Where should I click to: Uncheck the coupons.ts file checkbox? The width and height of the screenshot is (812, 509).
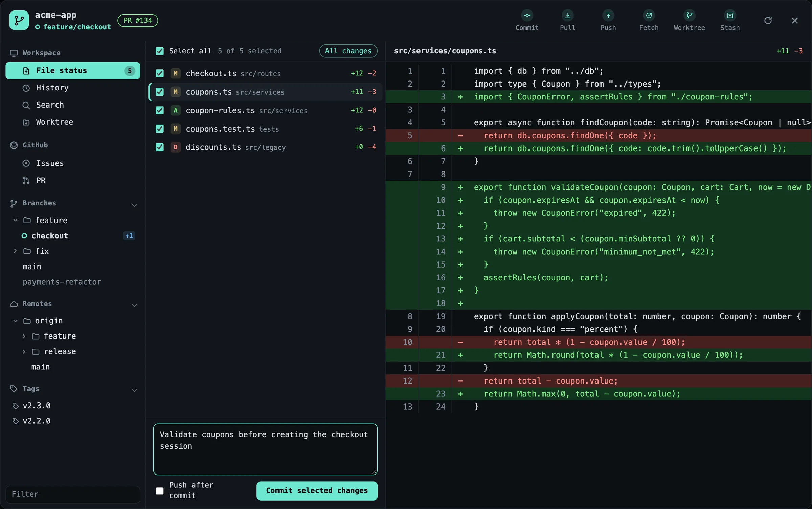click(159, 92)
